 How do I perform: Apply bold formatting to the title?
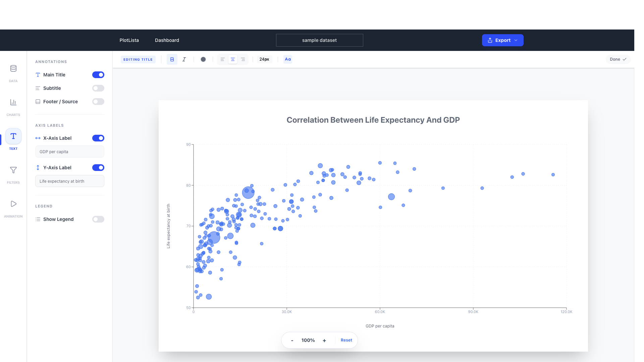pyautogui.click(x=172, y=59)
